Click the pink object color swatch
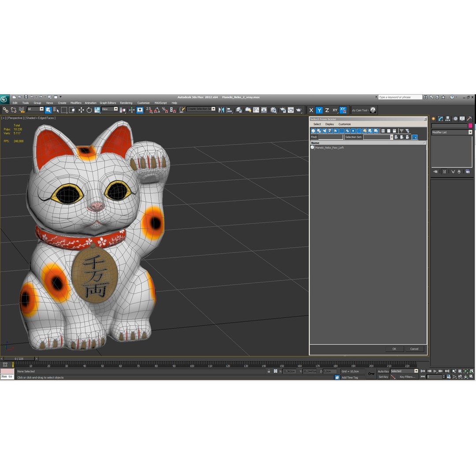 pos(470,126)
